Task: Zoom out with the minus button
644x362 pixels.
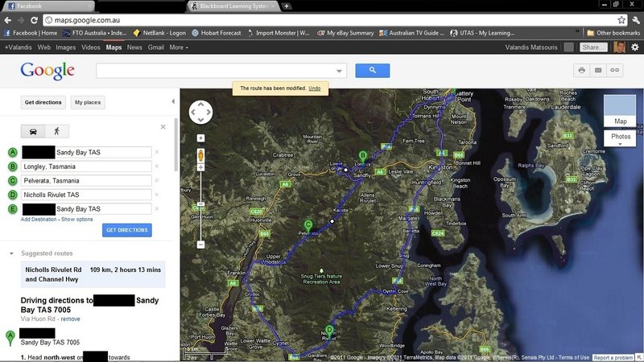Action: [x=200, y=245]
